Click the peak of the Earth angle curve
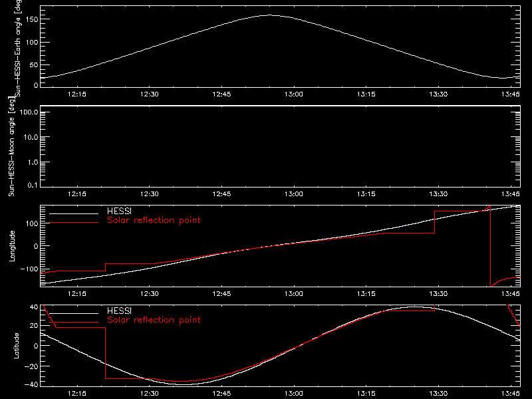 coord(270,15)
